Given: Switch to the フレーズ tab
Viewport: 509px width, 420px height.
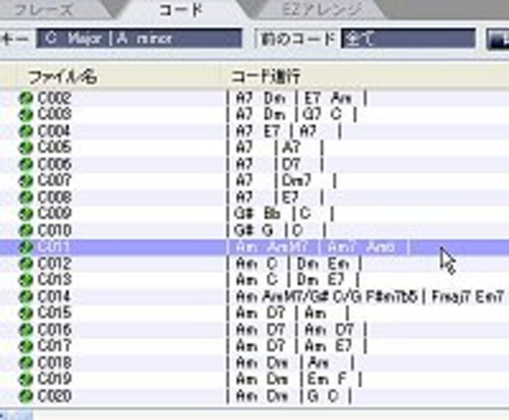Looking at the screenshot, I should click(44, 10).
